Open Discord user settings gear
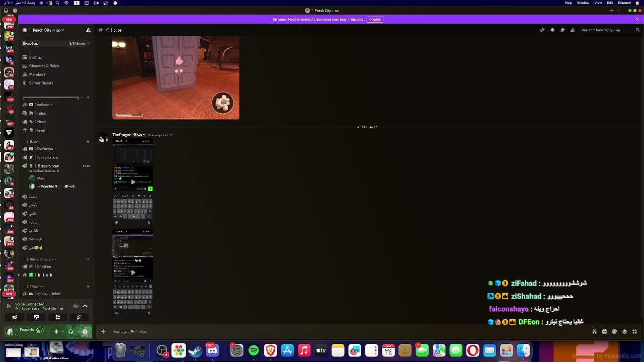 click(85, 332)
